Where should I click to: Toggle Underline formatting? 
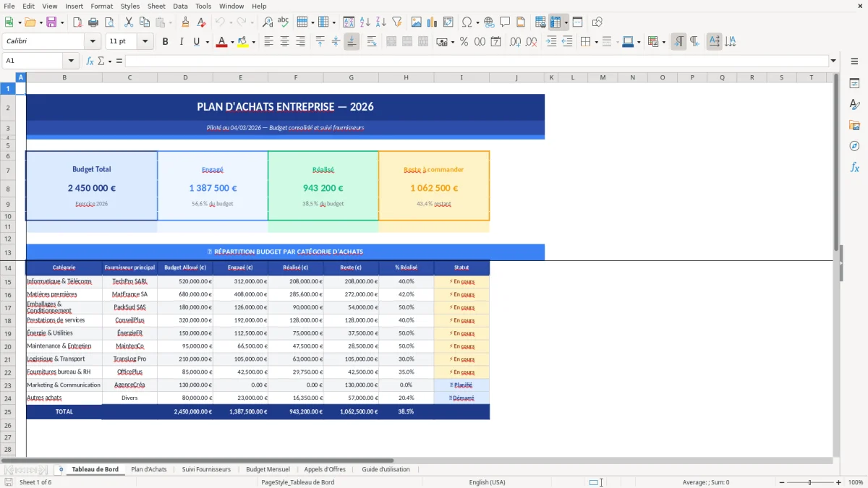point(196,42)
